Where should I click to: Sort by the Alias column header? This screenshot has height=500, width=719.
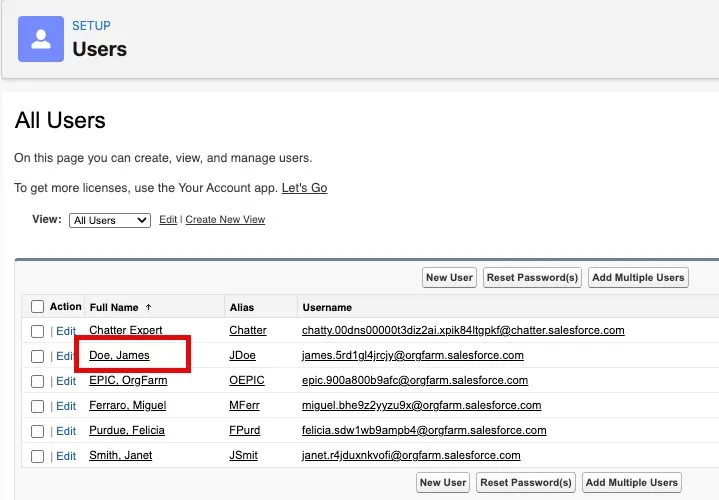click(x=242, y=307)
